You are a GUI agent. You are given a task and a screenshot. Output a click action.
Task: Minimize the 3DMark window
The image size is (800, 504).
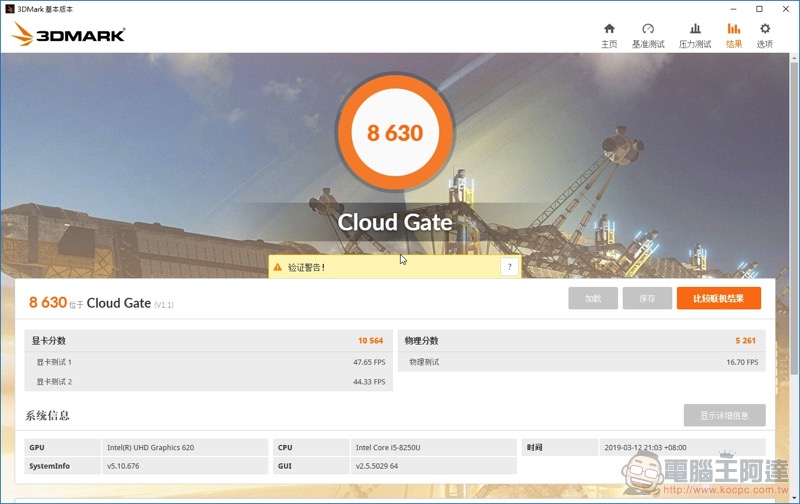pyautogui.click(x=733, y=9)
